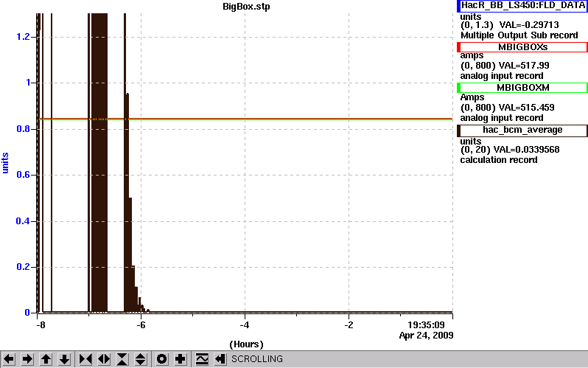Select the MBIGBOXM curve legend

522,88
